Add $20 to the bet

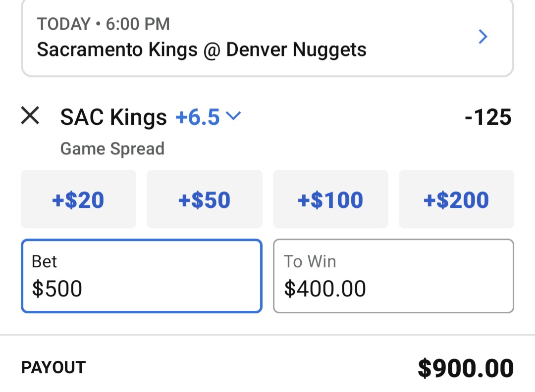pos(78,199)
